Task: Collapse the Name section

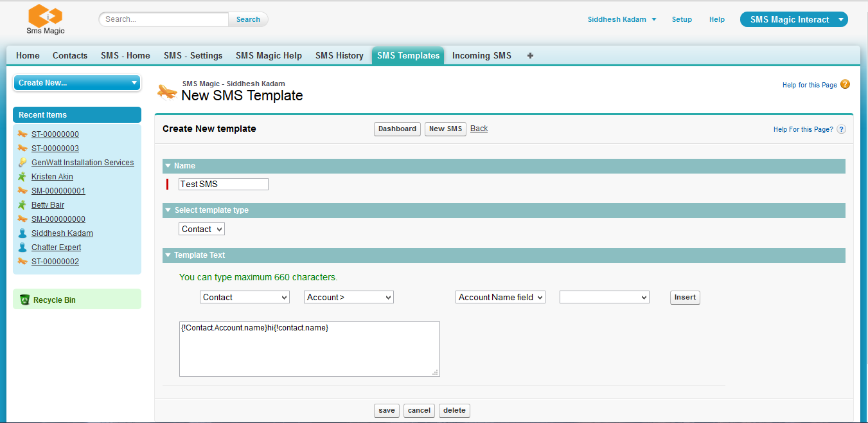Action: (168, 166)
